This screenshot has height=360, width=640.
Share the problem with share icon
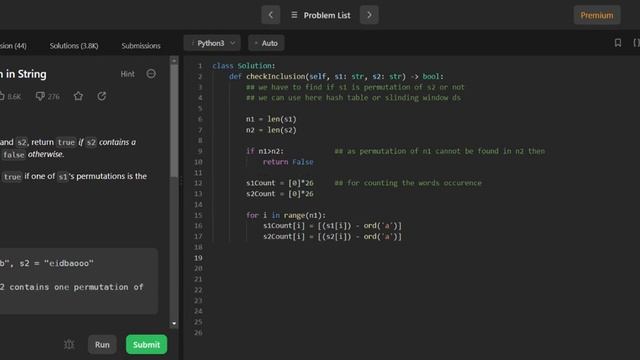click(102, 96)
